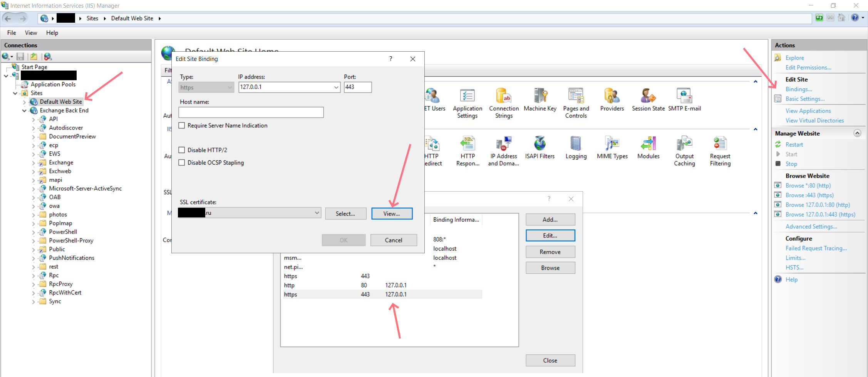Click the Bindings... link in Actions
868x377 pixels.
798,89
